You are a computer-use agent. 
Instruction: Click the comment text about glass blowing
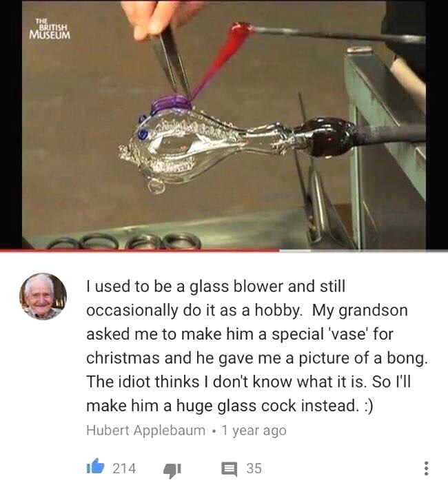click(257, 346)
